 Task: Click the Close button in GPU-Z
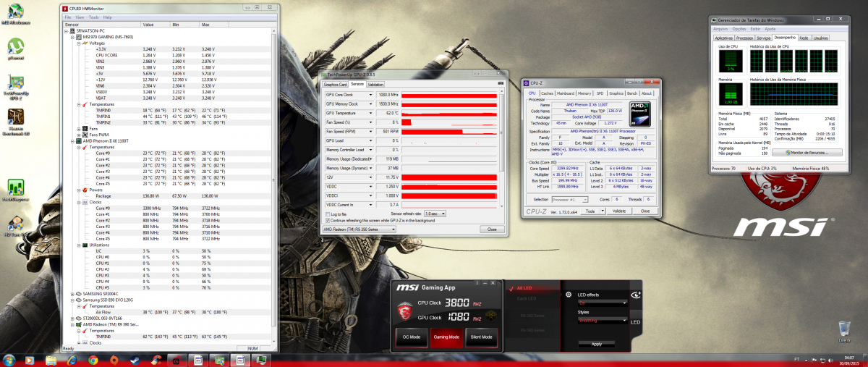click(x=492, y=229)
